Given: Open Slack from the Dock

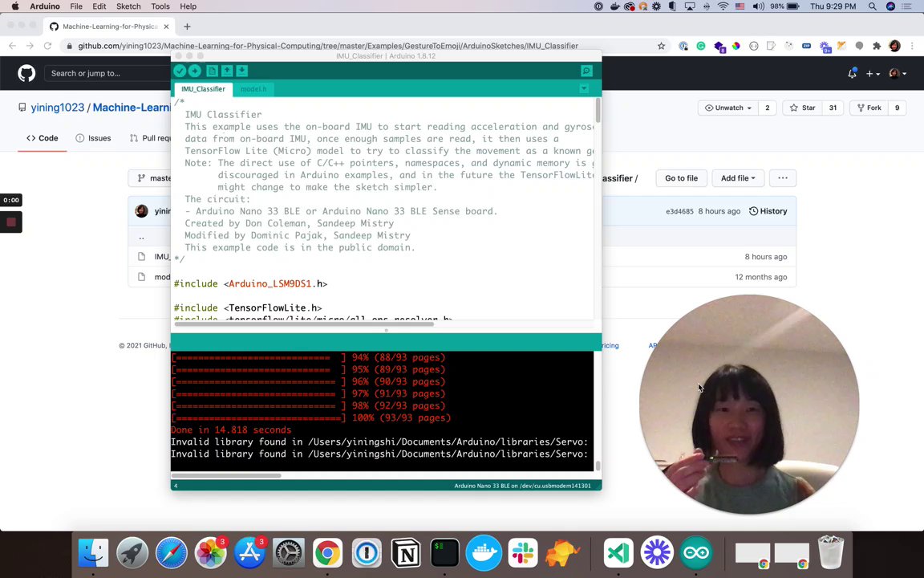Looking at the screenshot, I should pyautogui.click(x=523, y=552).
